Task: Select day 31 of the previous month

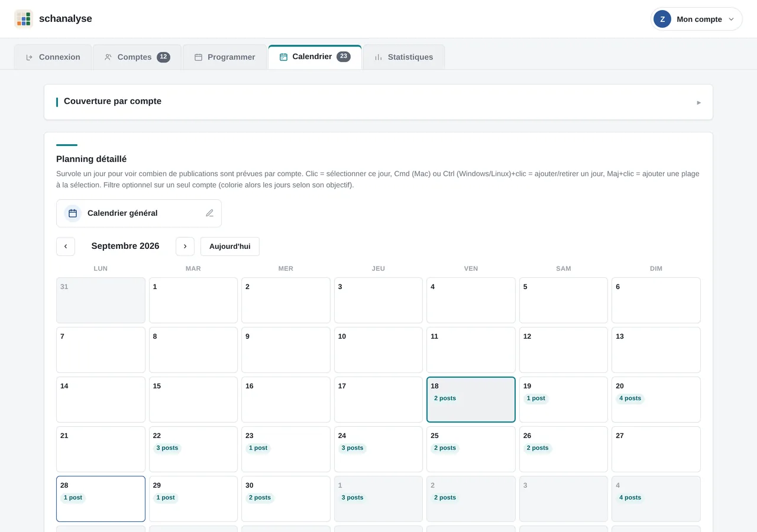Action: pos(101,300)
